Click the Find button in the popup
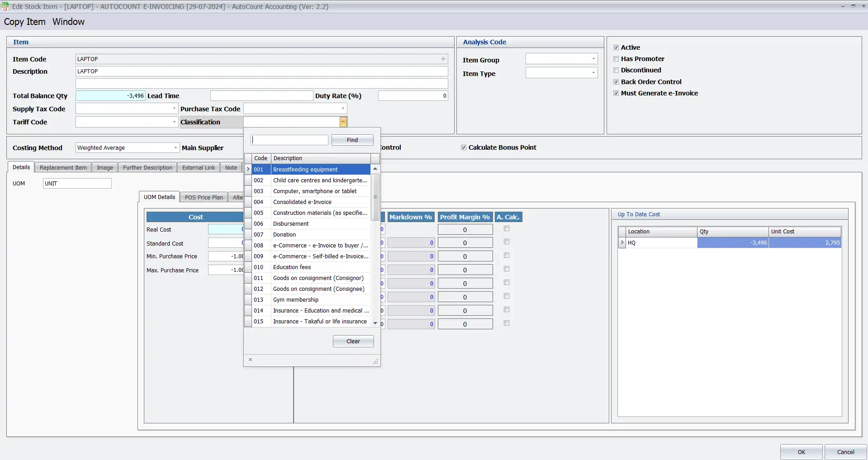Screen dimensions: 868x460 [x=352, y=140]
